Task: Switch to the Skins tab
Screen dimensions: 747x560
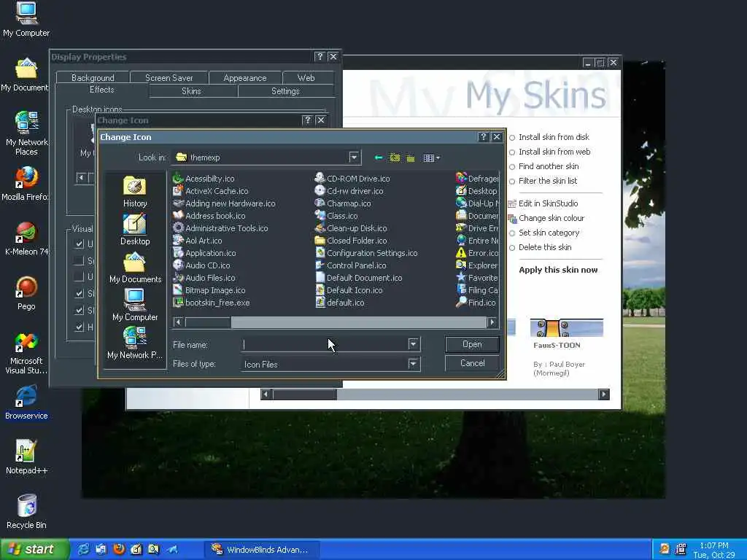Action: tap(192, 91)
